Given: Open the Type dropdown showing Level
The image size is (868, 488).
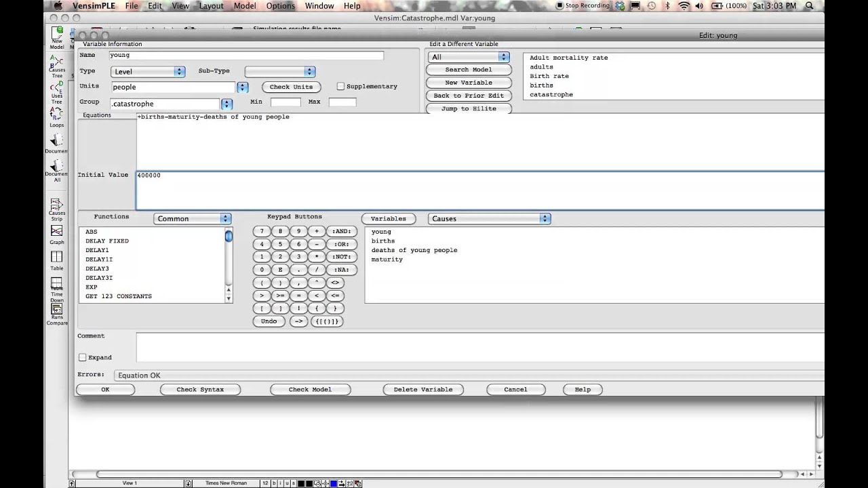Looking at the screenshot, I should (148, 71).
